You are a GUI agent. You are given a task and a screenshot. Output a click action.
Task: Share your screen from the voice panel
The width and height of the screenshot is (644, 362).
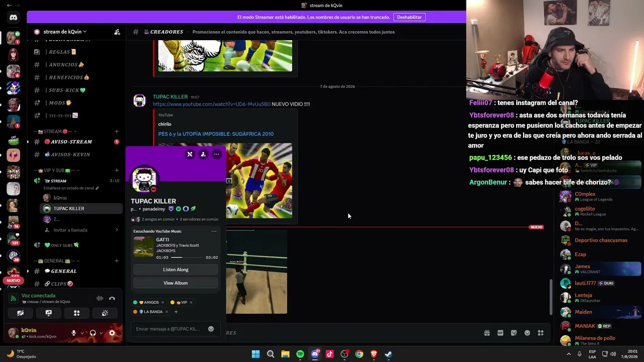(x=48, y=313)
